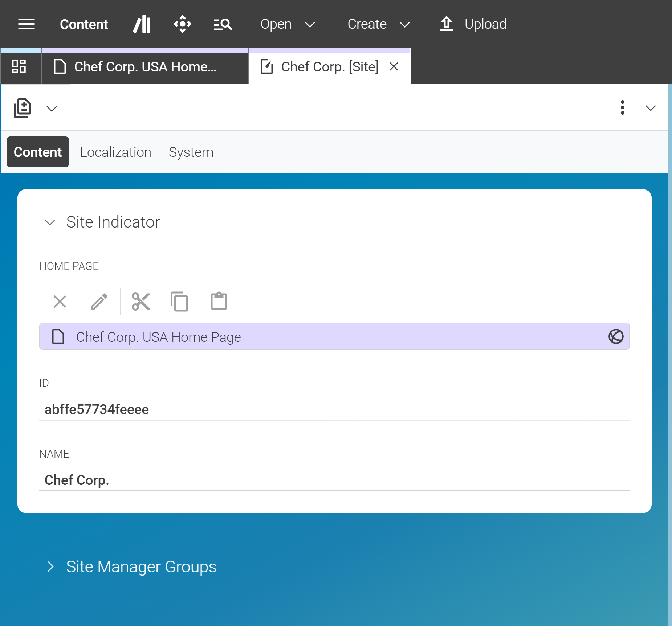Click the paste clipboard icon
This screenshot has width=672, height=626.
tap(219, 302)
